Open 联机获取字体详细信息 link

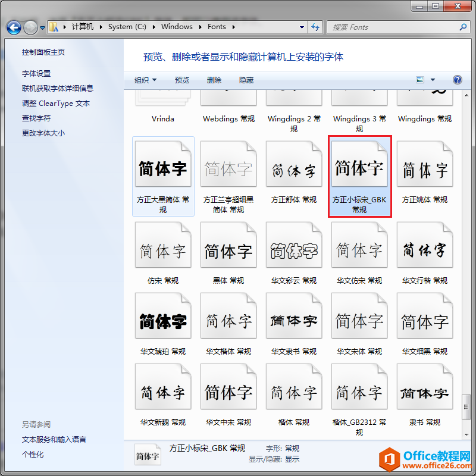[57, 88]
